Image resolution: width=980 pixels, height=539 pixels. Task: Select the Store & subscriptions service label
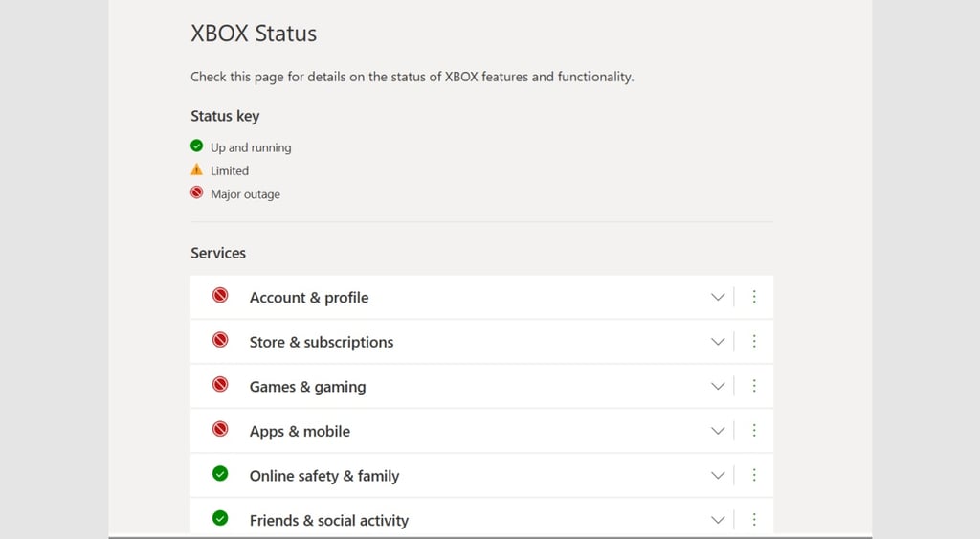(322, 342)
